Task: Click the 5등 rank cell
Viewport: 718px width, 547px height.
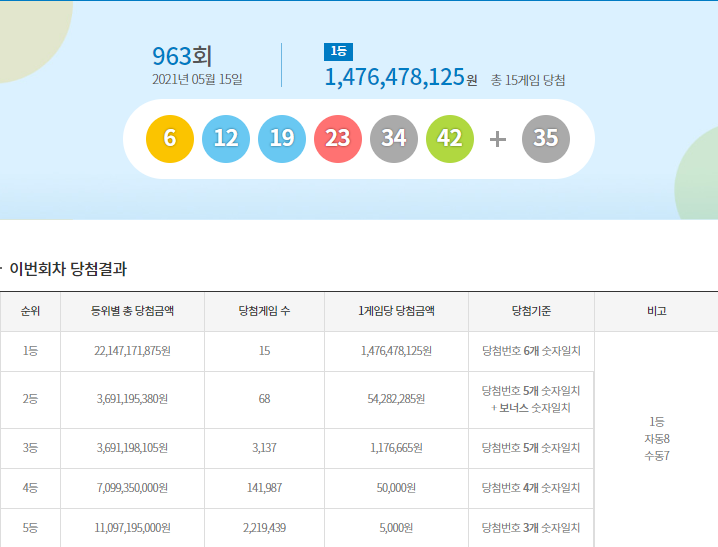Action: tap(31, 528)
